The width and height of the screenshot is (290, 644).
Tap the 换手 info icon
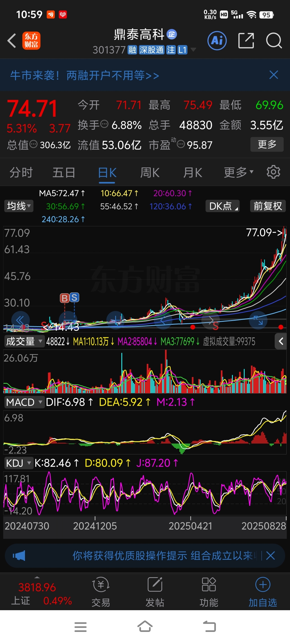pos(104,124)
